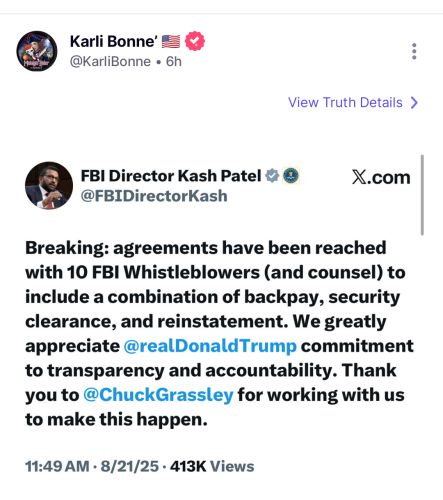Click the @KarliBonne username handle
Viewport: 443px width, 500px height.
point(110,62)
